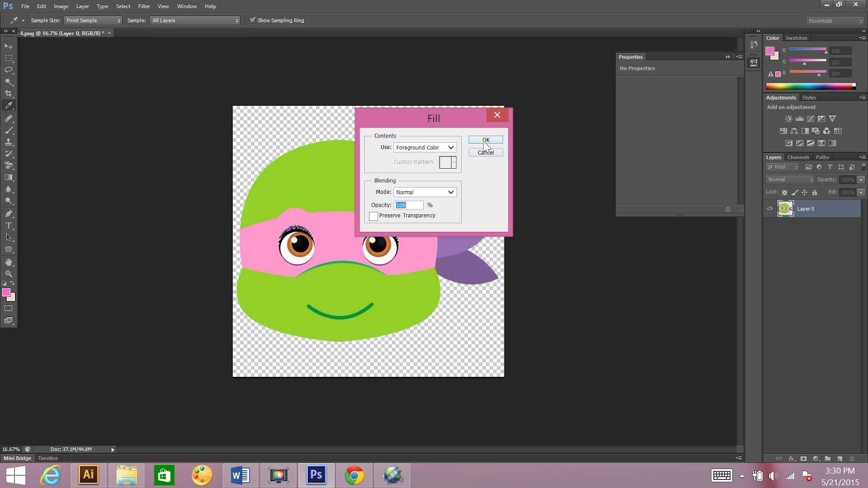Image resolution: width=868 pixels, height=488 pixels.
Task: Open the Sample Size dropdown
Action: pyautogui.click(x=93, y=20)
